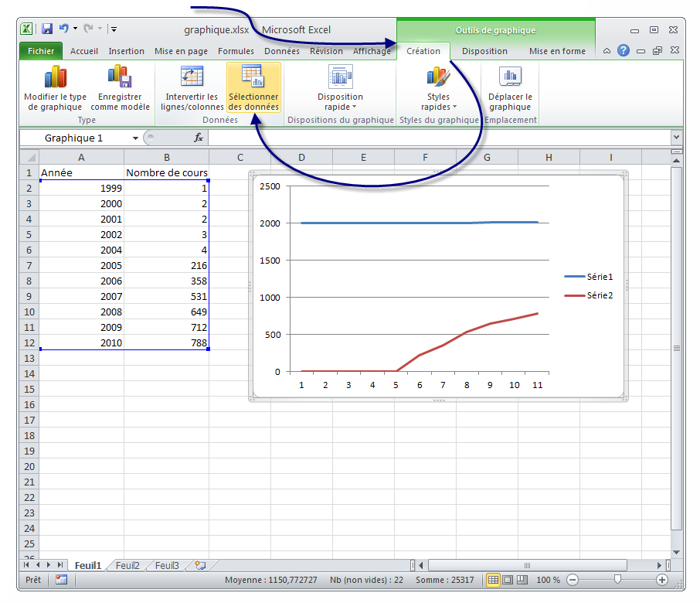Image resolution: width=700 pixels, height=603 pixels.
Task: Select cell B7 containing 216
Action: coord(166,265)
